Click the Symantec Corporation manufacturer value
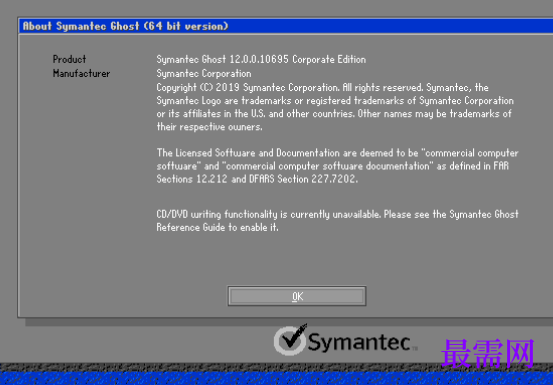The width and height of the screenshot is (553, 385). (204, 73)
